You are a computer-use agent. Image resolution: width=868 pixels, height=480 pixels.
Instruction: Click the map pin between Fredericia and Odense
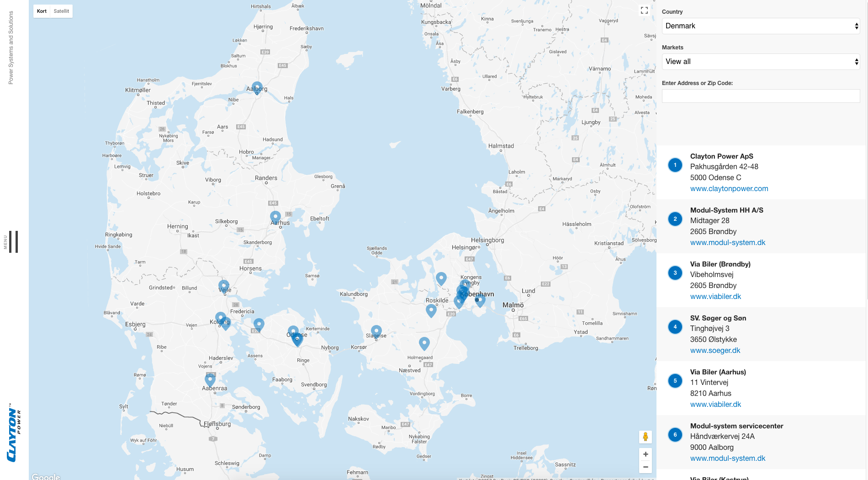259,325
